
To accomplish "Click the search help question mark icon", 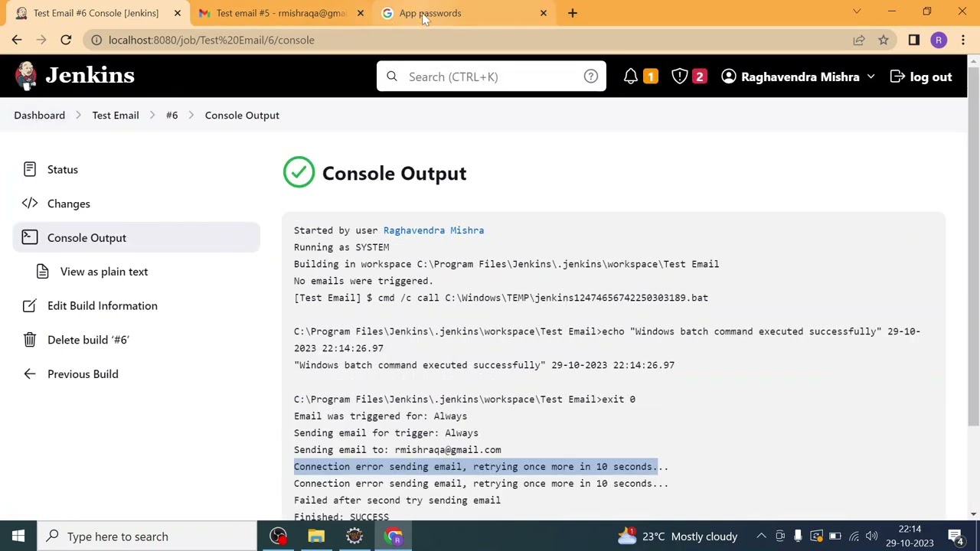I will pos(590,77).
